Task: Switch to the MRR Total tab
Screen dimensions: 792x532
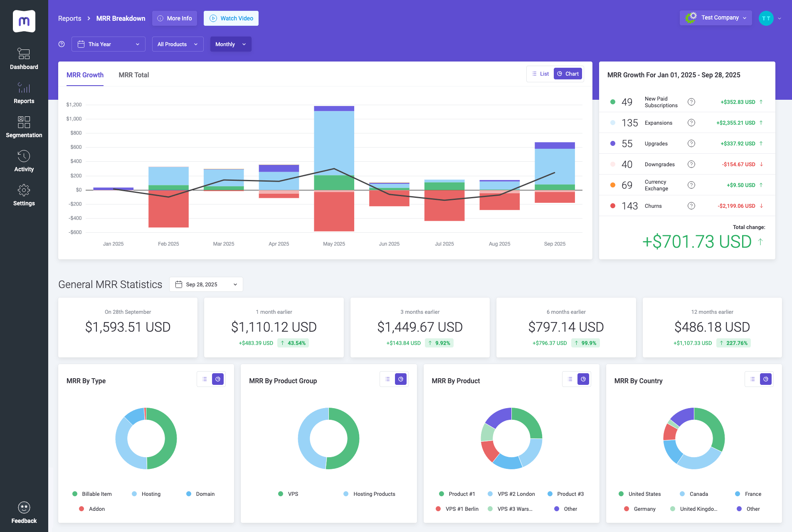Action: [x=133, y=75]
